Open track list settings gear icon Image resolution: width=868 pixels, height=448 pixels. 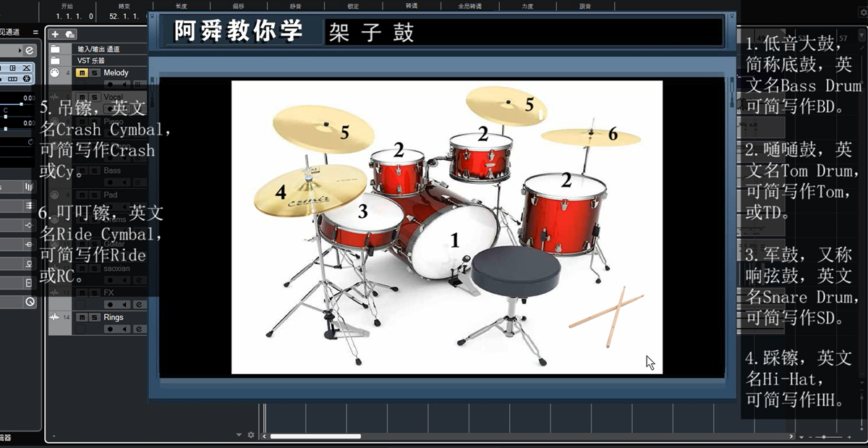[251, 435]
